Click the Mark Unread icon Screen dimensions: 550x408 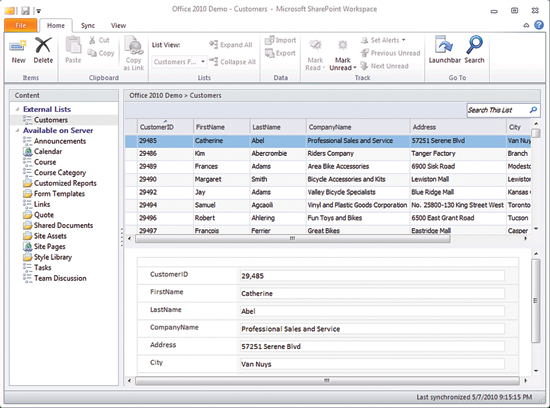(342, 46)
